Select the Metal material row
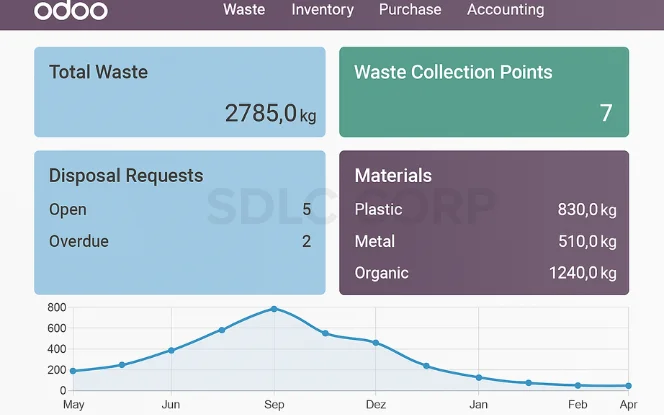Image resolution: width=664 pixels, height=415 pixels. tap(485, 241)
